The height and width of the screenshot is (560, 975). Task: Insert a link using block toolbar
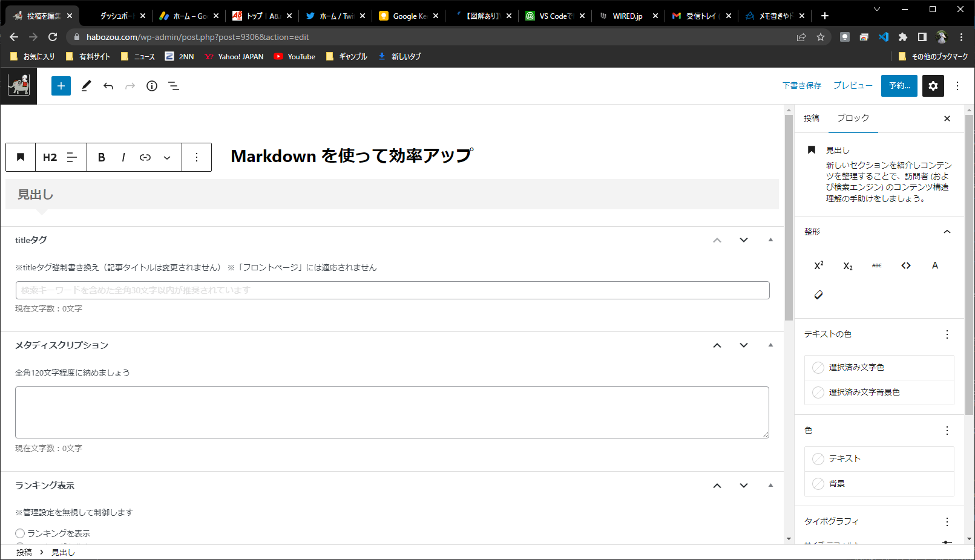[x=145, y=157]
